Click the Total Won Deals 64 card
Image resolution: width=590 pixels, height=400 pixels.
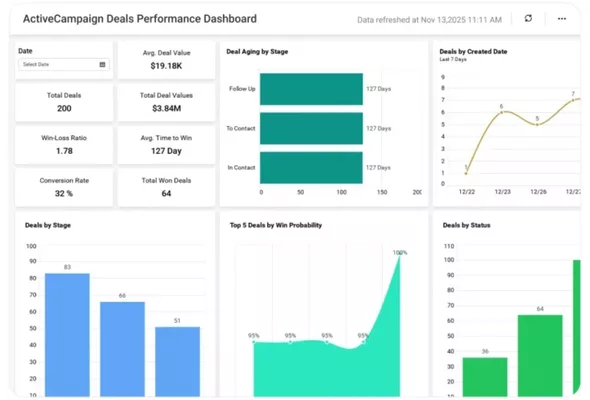(x=166, y=187)
